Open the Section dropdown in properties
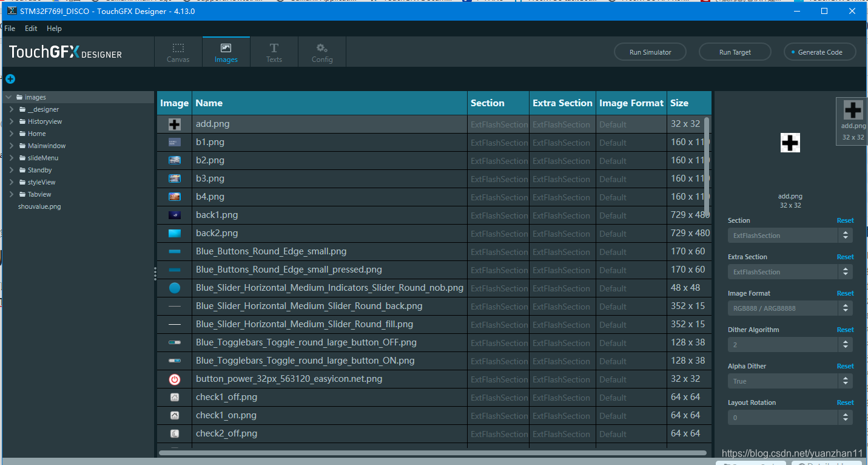868x465 pixels. [x=790, y=236]
